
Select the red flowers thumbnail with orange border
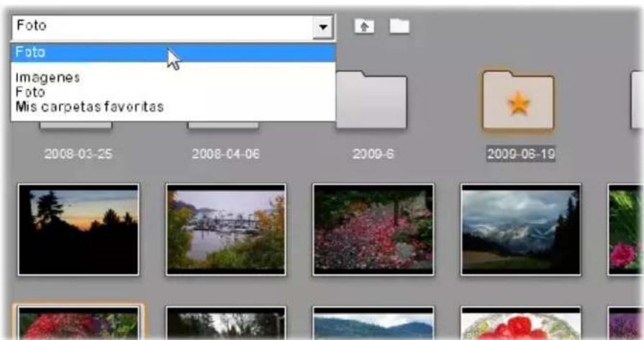point(78,322)
